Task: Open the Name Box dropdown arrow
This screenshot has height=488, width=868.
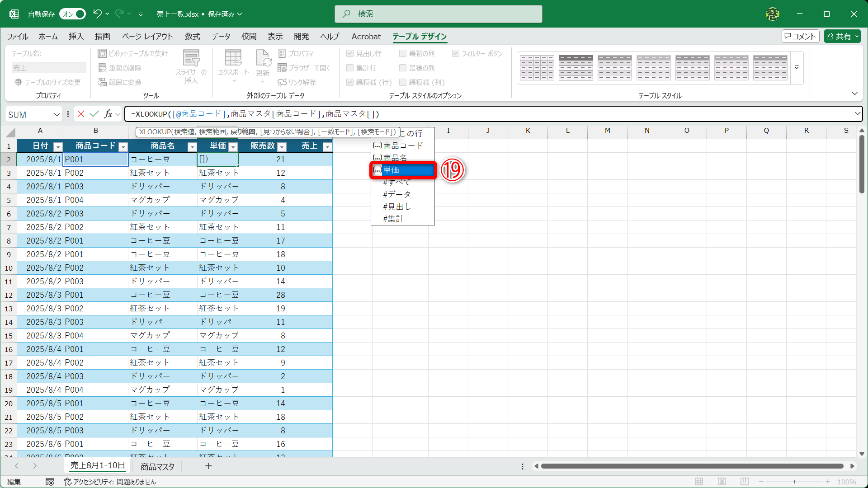Action: pyautogui.click(x=57, y=115)
